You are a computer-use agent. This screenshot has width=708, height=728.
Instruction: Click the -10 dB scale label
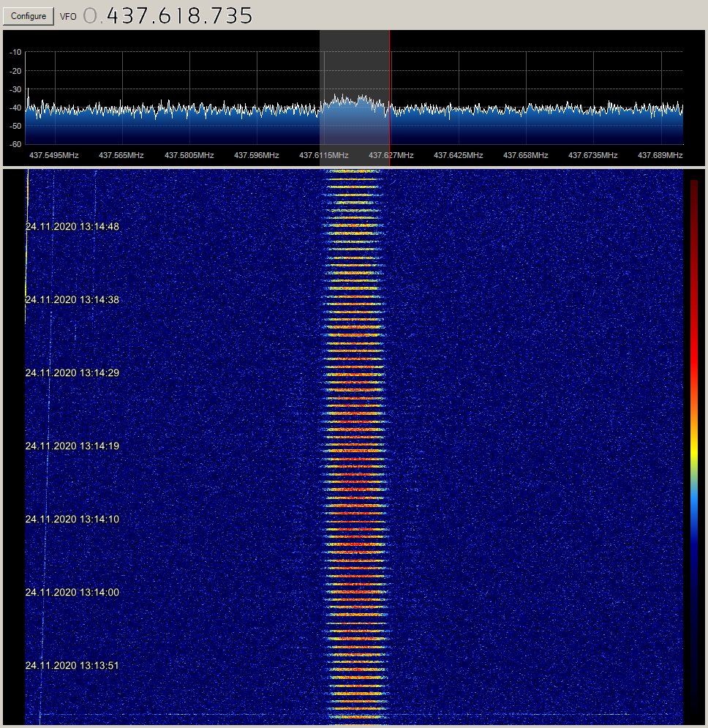click(15, 53)
